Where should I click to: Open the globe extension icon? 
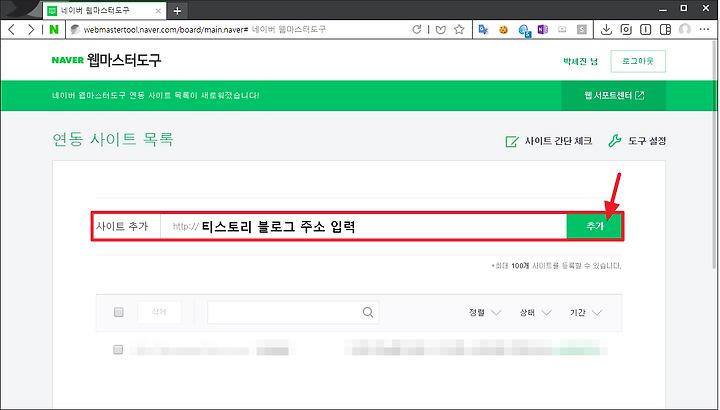tap(524, 30)
